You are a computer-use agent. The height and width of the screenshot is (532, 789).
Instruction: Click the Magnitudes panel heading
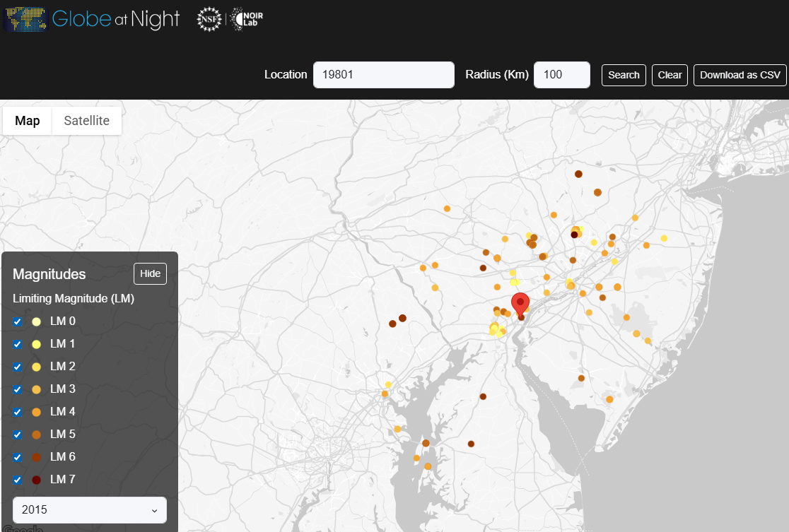(49, 274)
